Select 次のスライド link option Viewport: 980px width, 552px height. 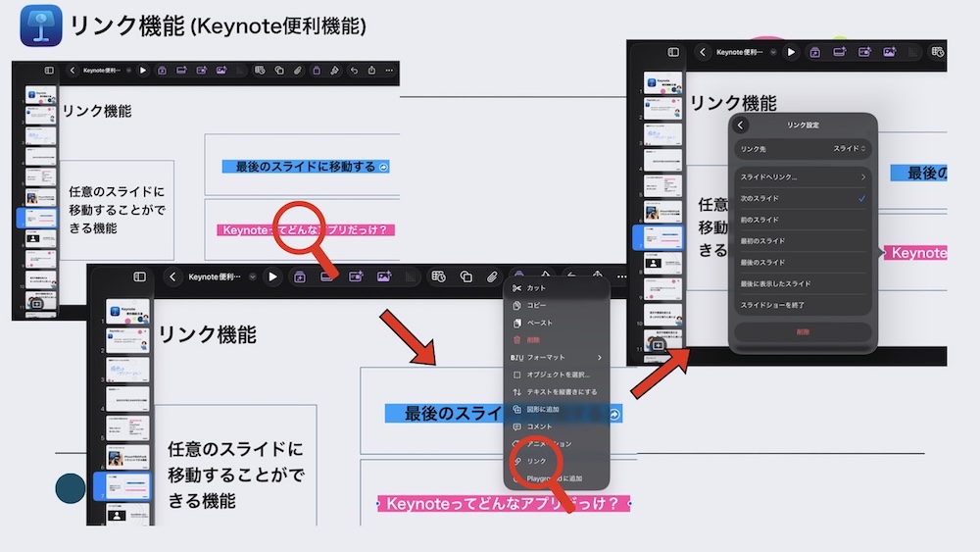(803, 198)
